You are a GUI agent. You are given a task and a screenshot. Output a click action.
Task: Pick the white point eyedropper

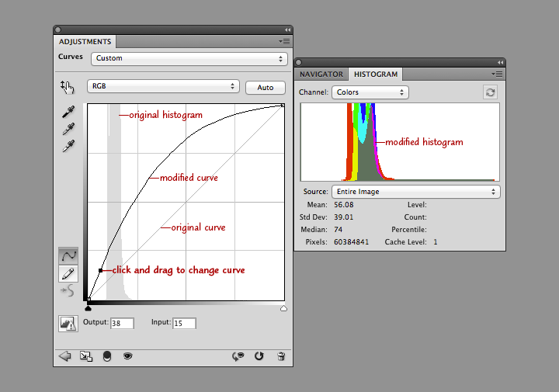click(x=68, y=146)
